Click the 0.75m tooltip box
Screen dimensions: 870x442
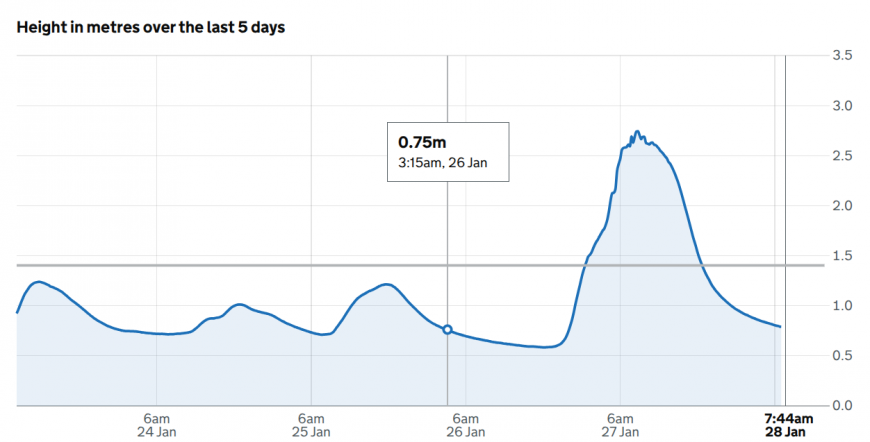[x=448, y=152]
